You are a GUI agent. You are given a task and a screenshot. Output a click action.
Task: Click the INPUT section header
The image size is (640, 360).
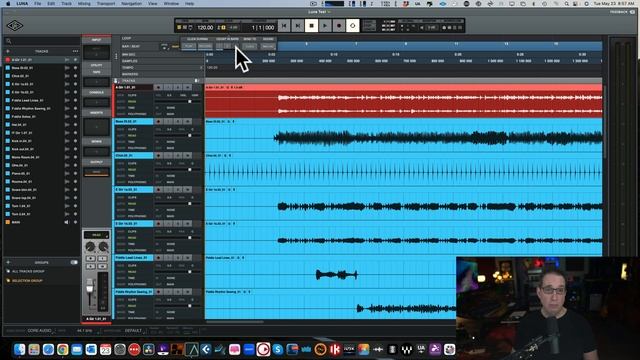[96, 40]
